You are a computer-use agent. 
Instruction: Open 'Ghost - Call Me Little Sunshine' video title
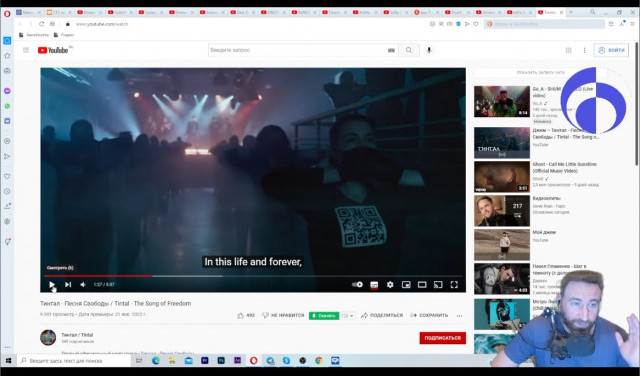click(564, 167)
